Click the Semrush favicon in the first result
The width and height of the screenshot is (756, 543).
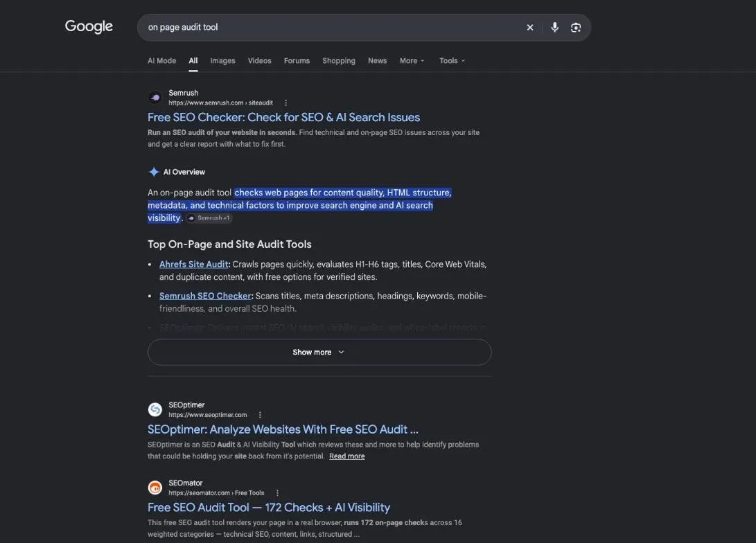point(155,98)
